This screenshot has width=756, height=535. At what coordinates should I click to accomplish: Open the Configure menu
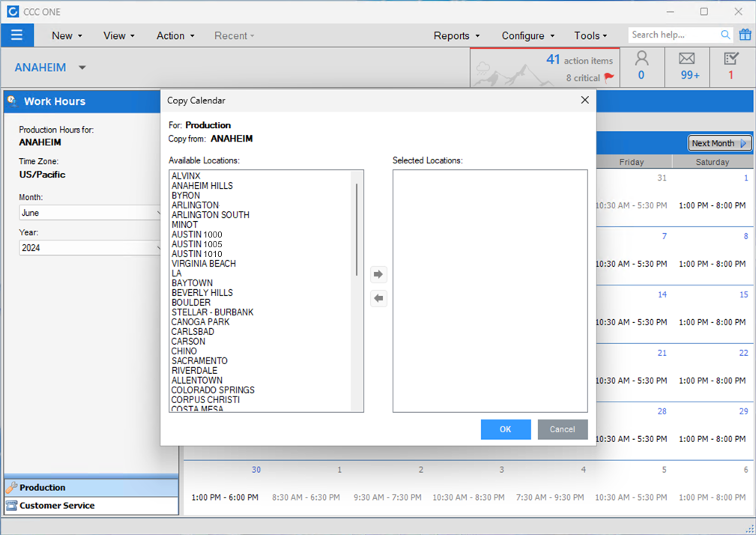[x=528, y=36]
